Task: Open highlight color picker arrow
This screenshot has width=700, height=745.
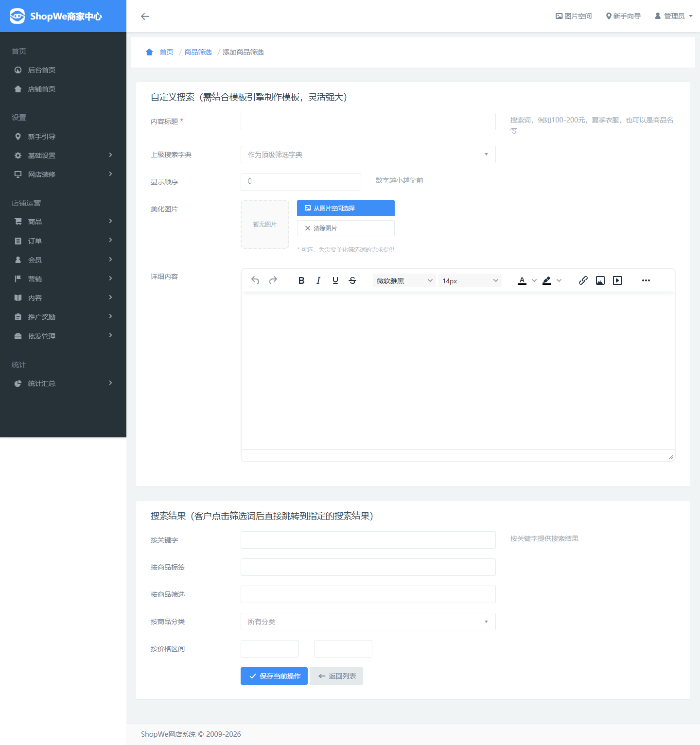Action: 559,280
